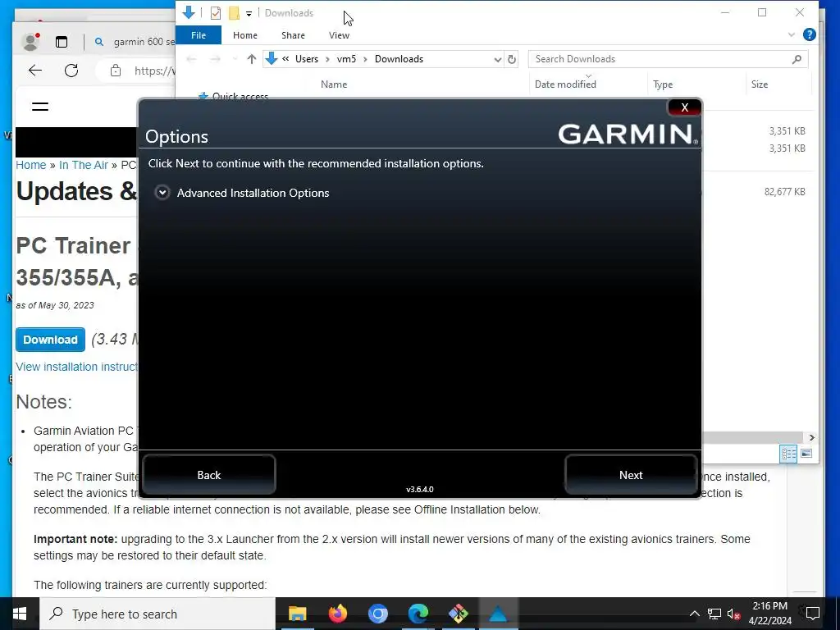Refresh the Downloads folder view
This screenshot has width=840, height=630.
[512, 59]
